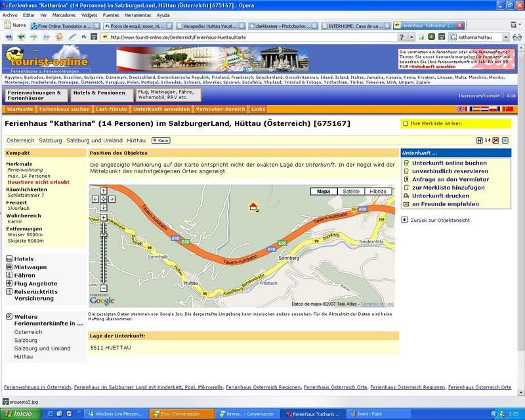Click the trash can closed-tabs icon
The height and width of the screenshot is (420, 525).
[513, 25]
